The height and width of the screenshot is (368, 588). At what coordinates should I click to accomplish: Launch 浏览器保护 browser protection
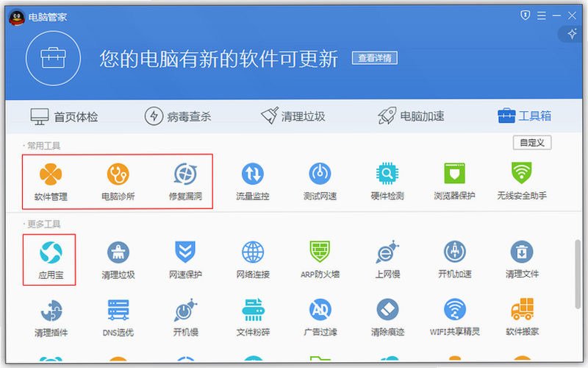click(x=454, y=182)
